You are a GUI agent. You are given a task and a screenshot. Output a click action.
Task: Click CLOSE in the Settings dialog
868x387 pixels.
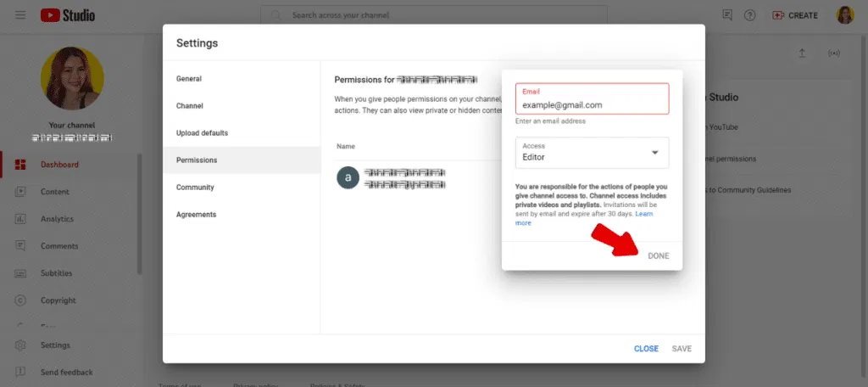coord(646,349)
